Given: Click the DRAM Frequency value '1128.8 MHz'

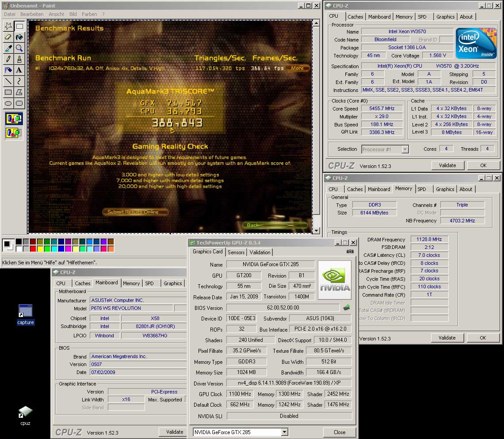Looking at the screenshot, I should coord(429,239).
